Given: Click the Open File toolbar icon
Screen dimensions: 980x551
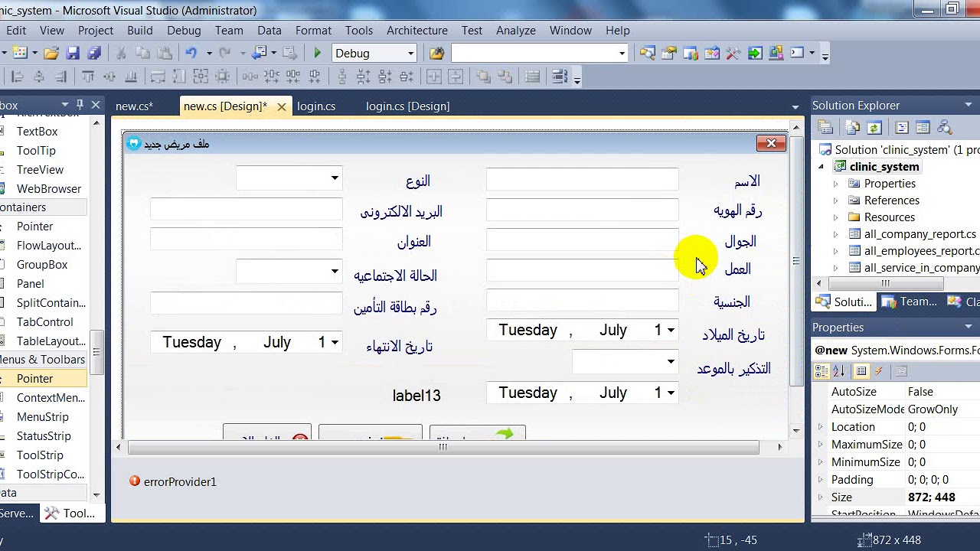Looking at the screenshot, I should 51,53.
